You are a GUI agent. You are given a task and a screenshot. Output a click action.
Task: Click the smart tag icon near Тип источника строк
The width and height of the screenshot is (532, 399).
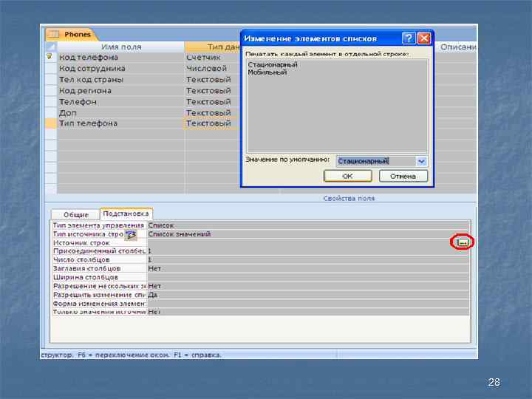click(131, 235)
